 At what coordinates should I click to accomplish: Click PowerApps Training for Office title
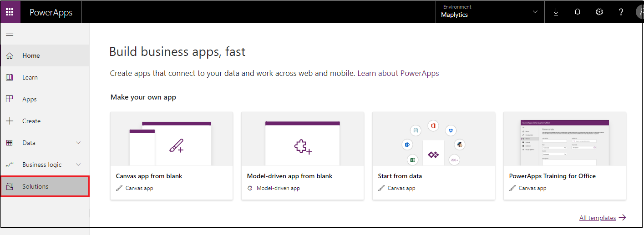pos(553,176)
